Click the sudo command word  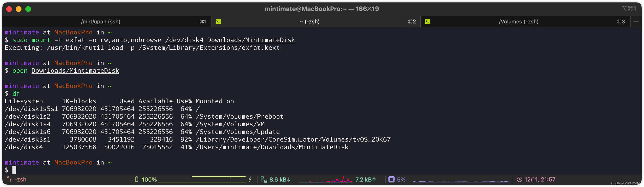click(x=20, y=40)
